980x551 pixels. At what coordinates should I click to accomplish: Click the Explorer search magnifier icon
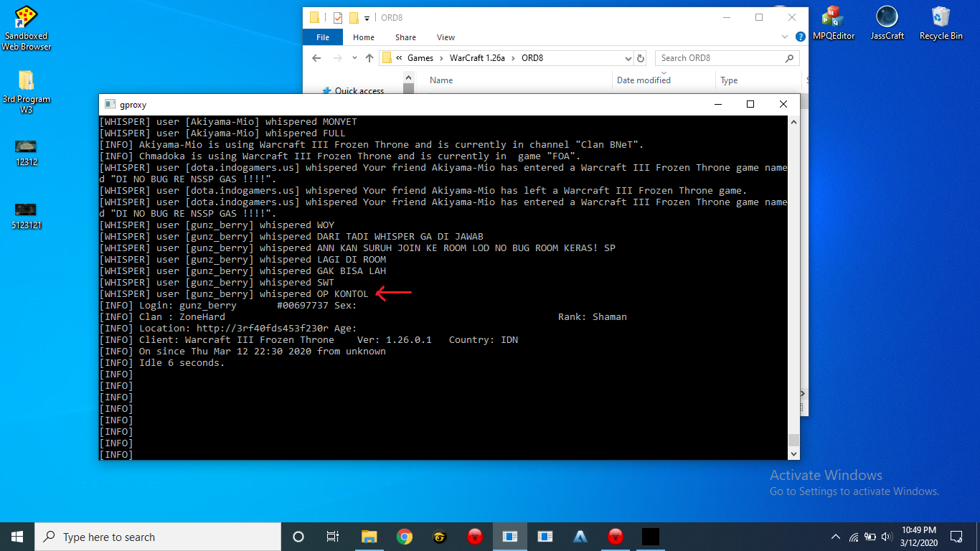click(x=790, y=58)
